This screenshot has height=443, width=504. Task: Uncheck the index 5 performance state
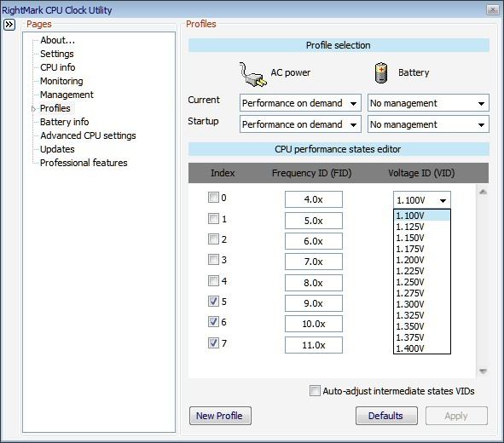(x=213, y=301)
